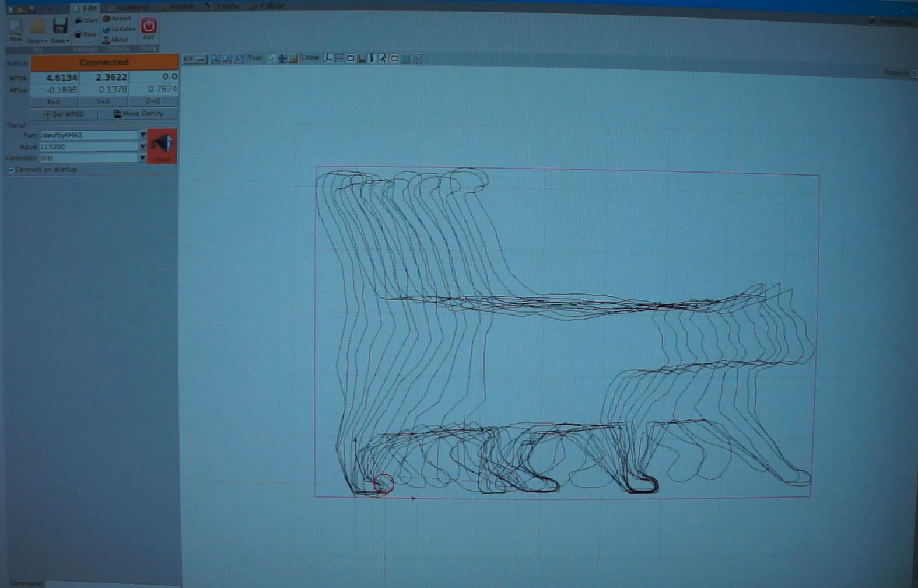Click the machine Y position value 0.1378
The width and height of the screenshot is (918, 588).
point(104,89)
